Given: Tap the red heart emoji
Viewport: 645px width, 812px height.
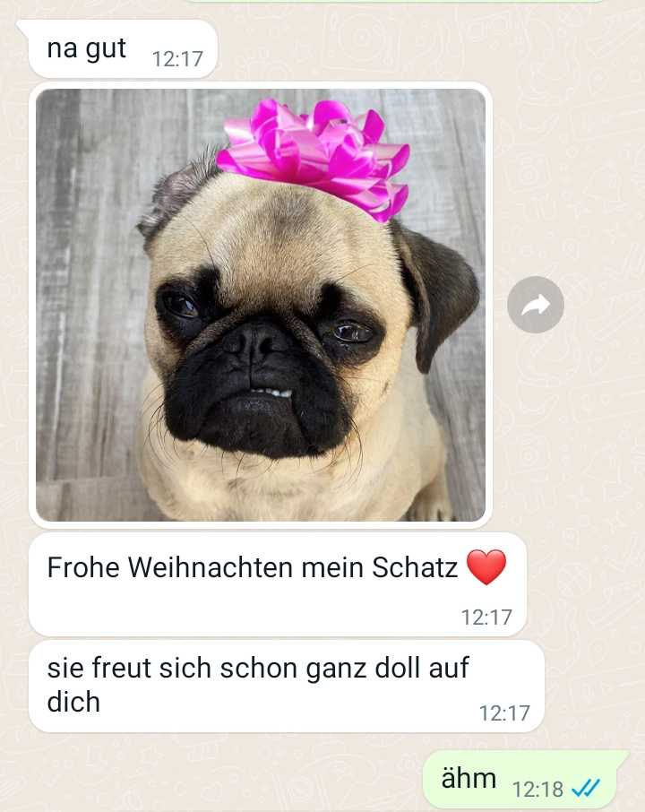Looking at the screenshot, I should point(486,567).
